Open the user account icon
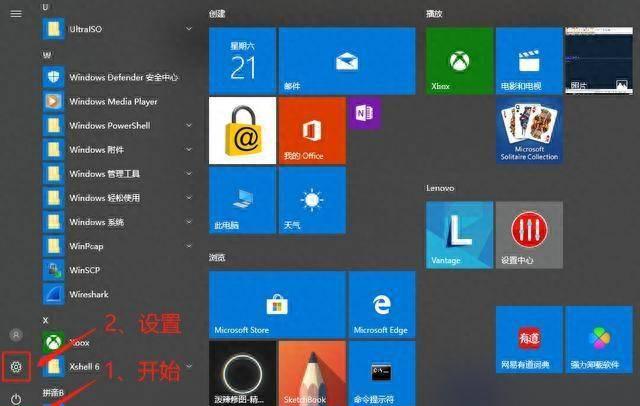 click(16, 335)
